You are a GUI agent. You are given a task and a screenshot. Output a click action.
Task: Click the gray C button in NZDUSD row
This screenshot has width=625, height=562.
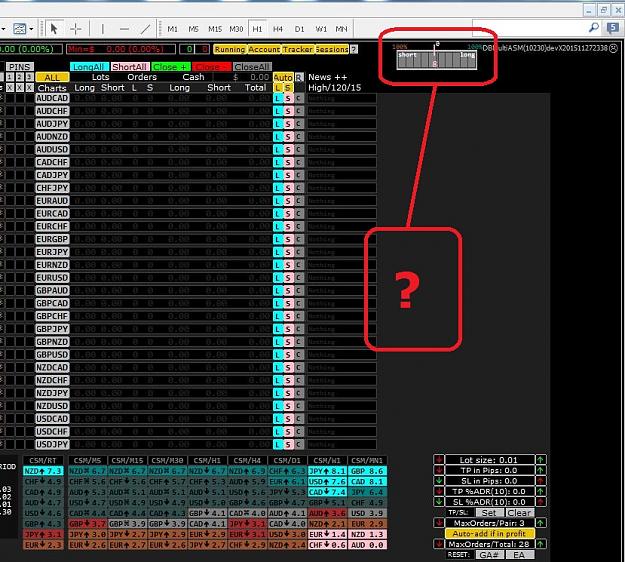point(299,406)
